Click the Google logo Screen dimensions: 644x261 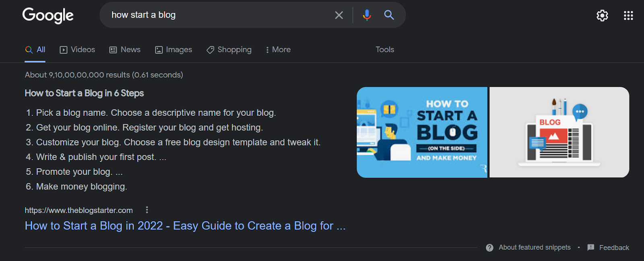click(48, 15)
